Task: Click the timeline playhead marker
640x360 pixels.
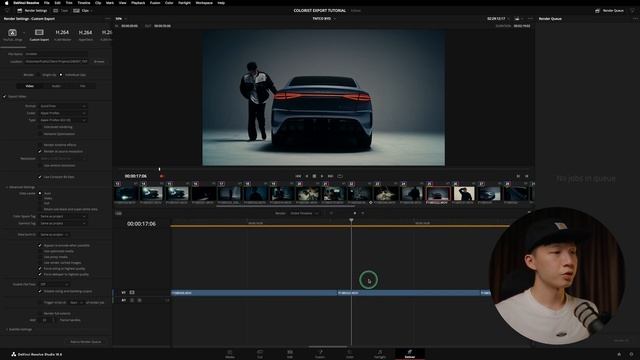Action: (351, 220)
